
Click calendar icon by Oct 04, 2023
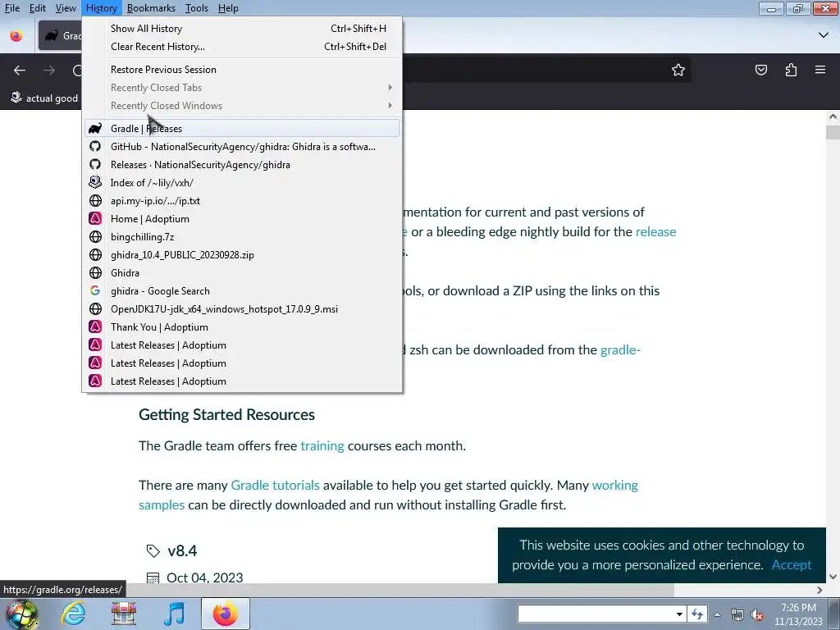(x=153, y=578)
